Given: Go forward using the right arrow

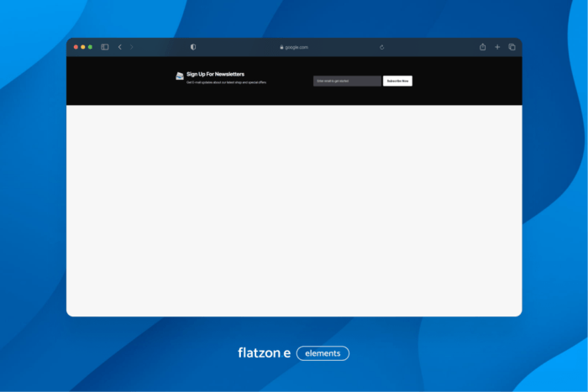Looking at the screenshot, I should point(132,47).
